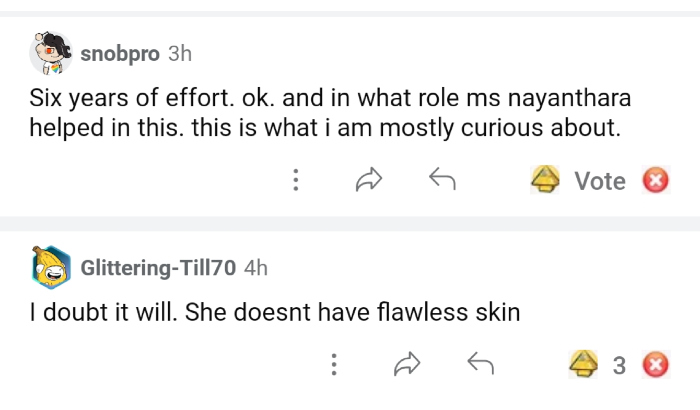The width and height of the screenshot is (700, 410).
Task: Select the "I doubt it will" comment text
Action: click(x=275, y=312)
